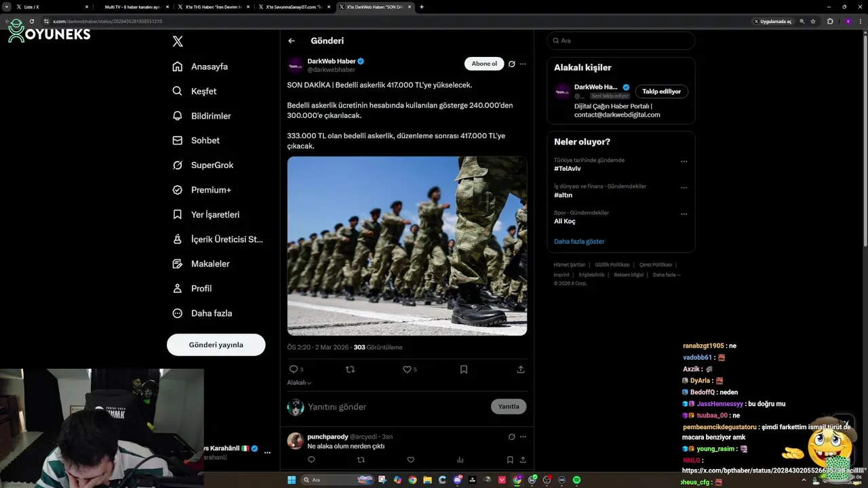Switch to the Liste / X tab
Screen dimensions: 868x488
tap(52, 7)
